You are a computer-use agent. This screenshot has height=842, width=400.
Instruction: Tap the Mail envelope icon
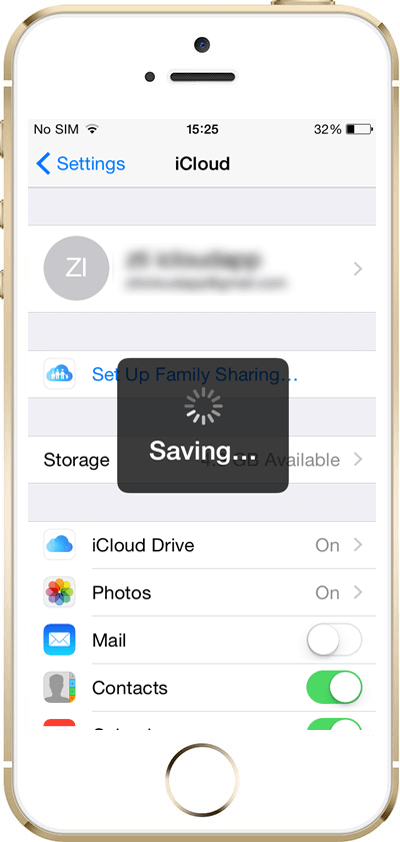59,640
